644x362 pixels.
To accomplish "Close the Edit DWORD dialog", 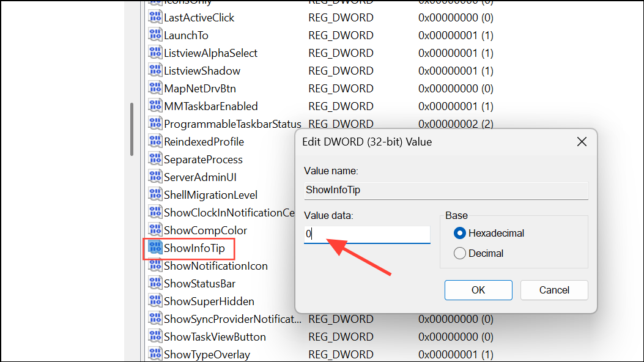I will pyautogui.click(x=582, y=141).
